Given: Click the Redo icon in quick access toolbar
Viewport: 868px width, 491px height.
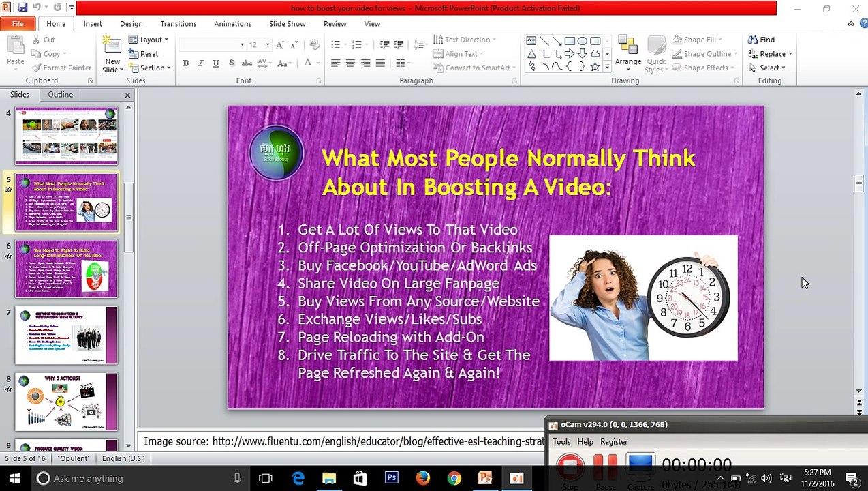Looking at the screenshot, I should pos(57,8).
